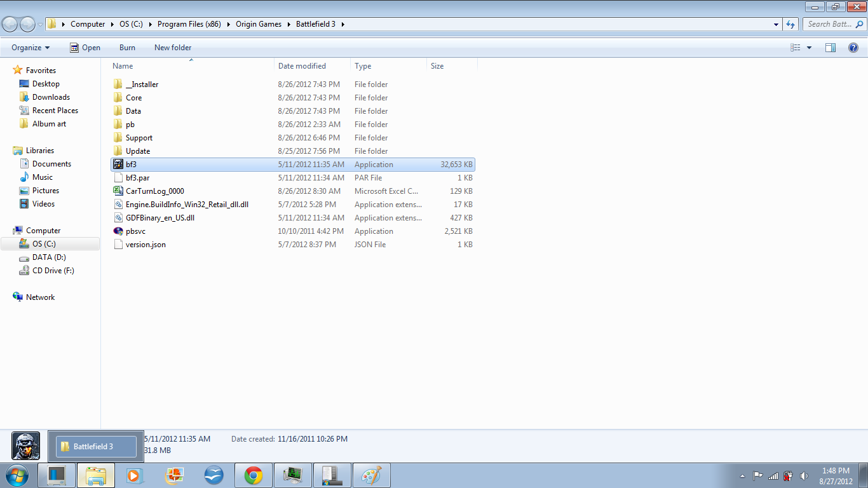This screenshot has height=488, width=868.
Task: Open Google Chrome from the taskbar
Action: (x=254, y=475)
